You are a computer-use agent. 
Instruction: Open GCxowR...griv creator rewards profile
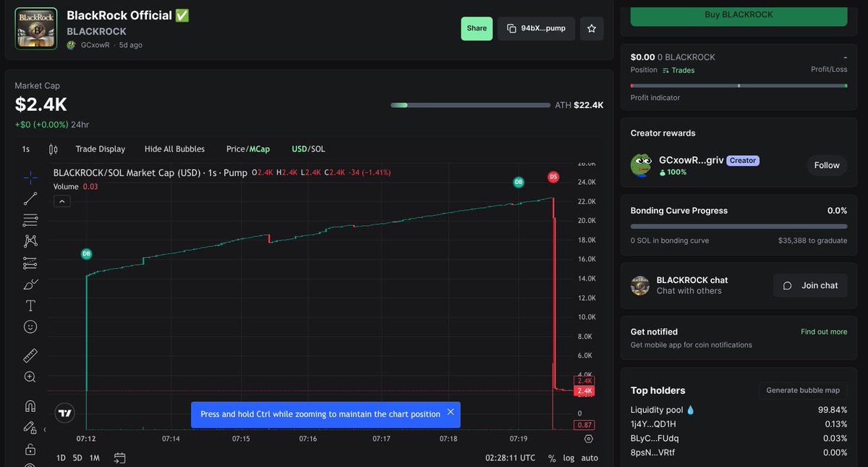[x=690, y=160]
